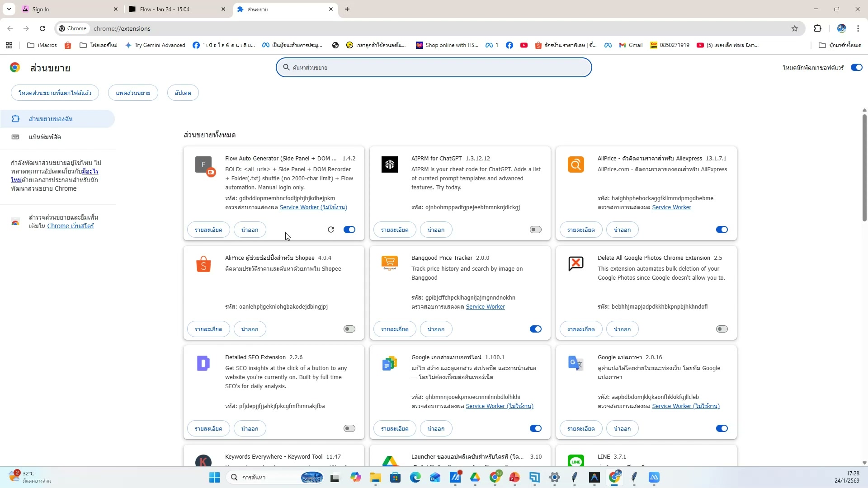Click the Chrome profile avatar icon
The image size is (868, 488).
coord(841,28)
